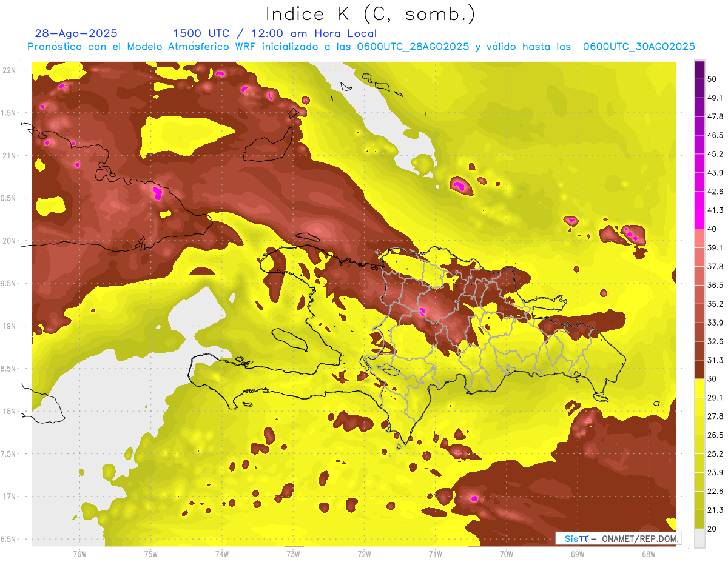Click the color scale value "29.1"
728x562 pixels.
pyautogui.click(x=715, y=397)
